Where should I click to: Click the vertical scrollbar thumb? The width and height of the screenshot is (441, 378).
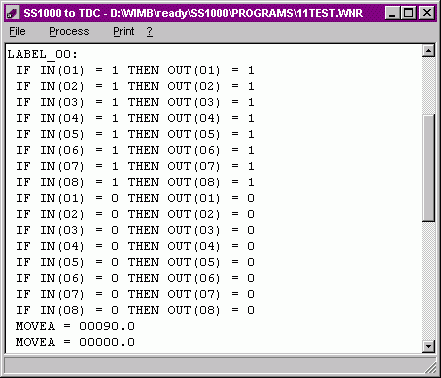coord(428,168)
